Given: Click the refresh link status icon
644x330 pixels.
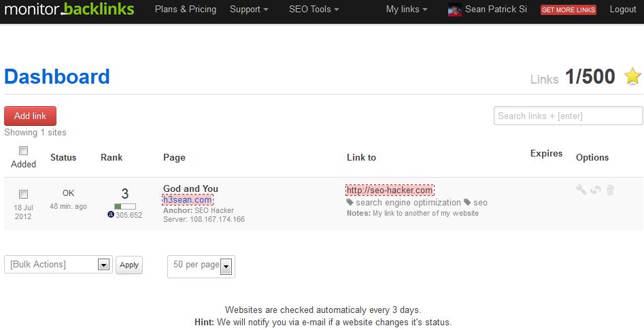Looking at the screenshot, I should 596,190.
